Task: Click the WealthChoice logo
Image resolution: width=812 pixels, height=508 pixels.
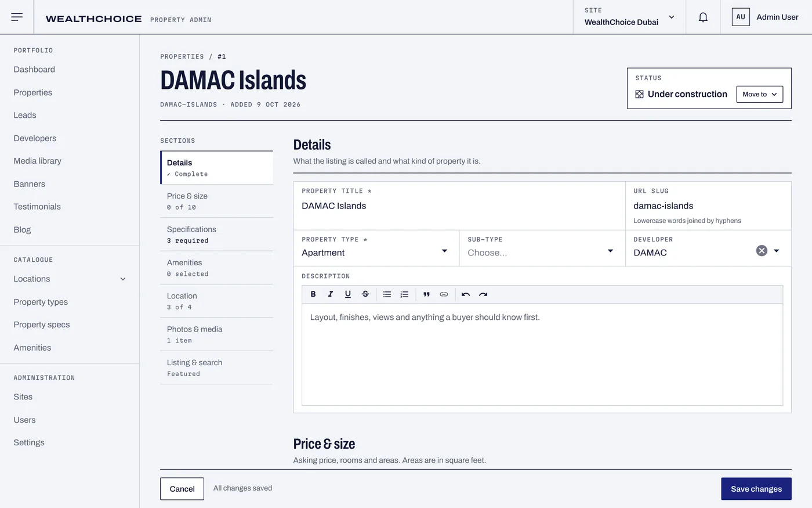Action: (x=94, y=19)
